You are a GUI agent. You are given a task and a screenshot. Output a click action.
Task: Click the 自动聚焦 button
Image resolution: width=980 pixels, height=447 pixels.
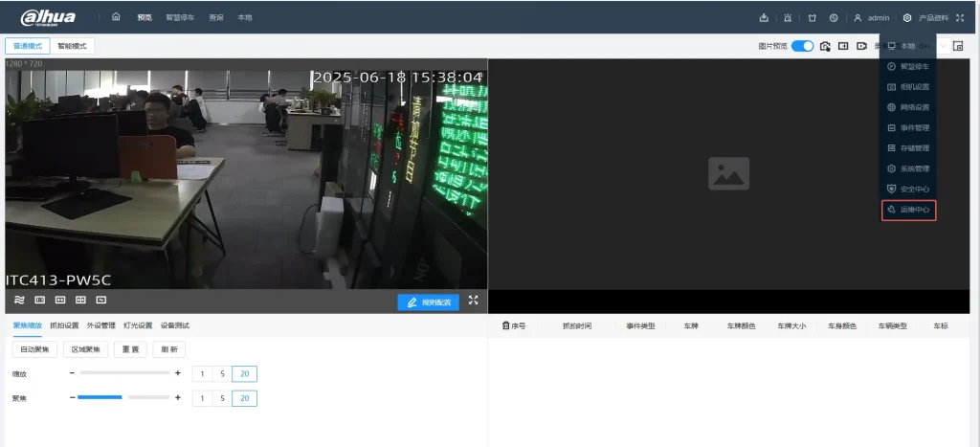click(33, 349)
